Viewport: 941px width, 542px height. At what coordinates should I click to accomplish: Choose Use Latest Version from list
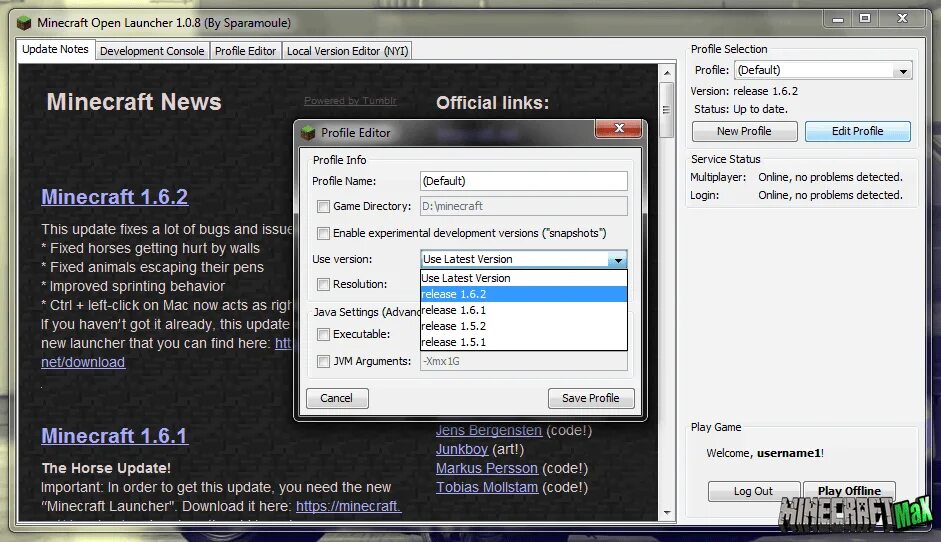pos(523,278)
